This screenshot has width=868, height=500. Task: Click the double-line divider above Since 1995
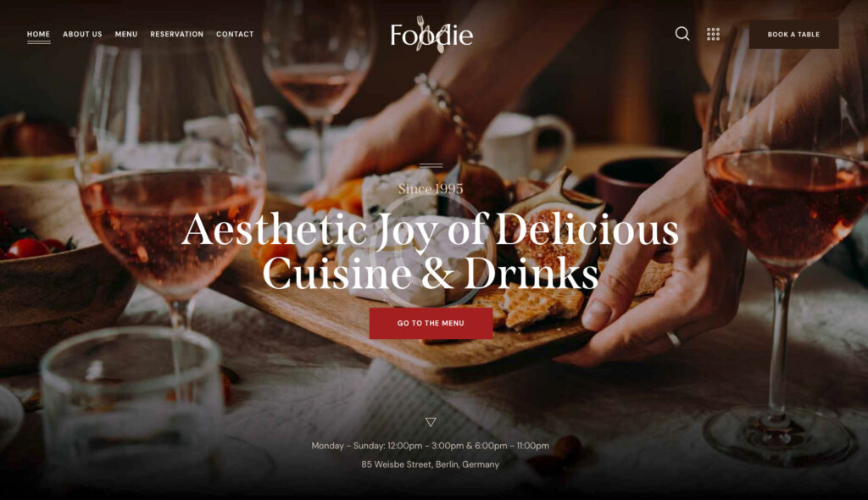click(x=431, y=165)
